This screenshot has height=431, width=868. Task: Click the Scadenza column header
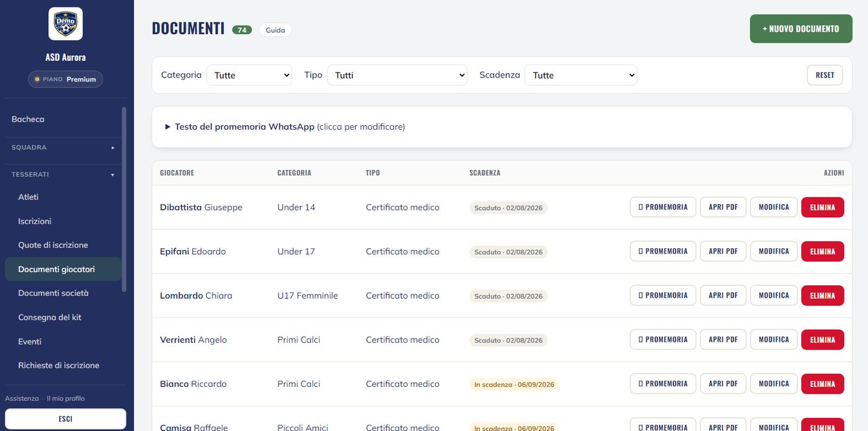485,173
